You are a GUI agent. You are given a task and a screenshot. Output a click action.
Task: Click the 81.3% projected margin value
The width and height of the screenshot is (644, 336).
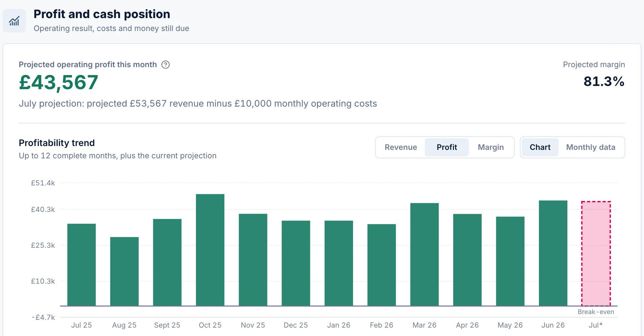pyautogui.click(x=604, y=81)
